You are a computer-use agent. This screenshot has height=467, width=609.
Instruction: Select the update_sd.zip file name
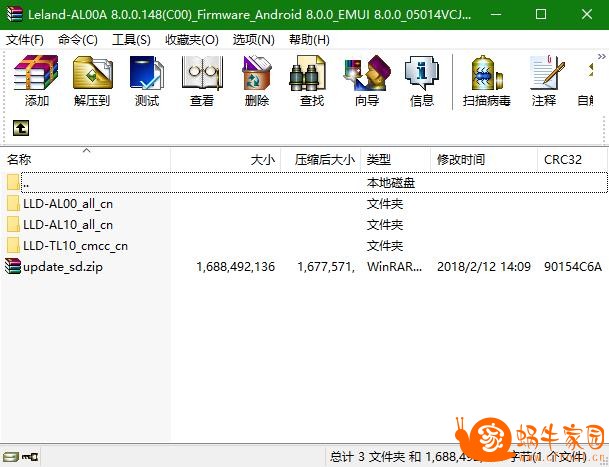click(63, 267)
